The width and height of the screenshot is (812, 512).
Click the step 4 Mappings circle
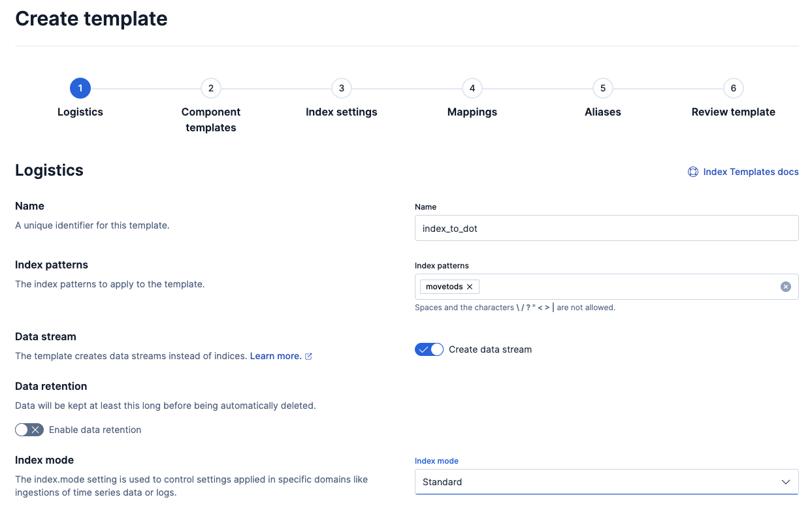(x=472, y=88)
